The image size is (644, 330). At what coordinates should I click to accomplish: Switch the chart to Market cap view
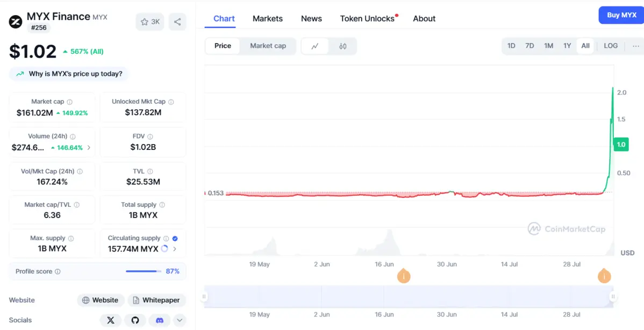click(x=268, y=46)
